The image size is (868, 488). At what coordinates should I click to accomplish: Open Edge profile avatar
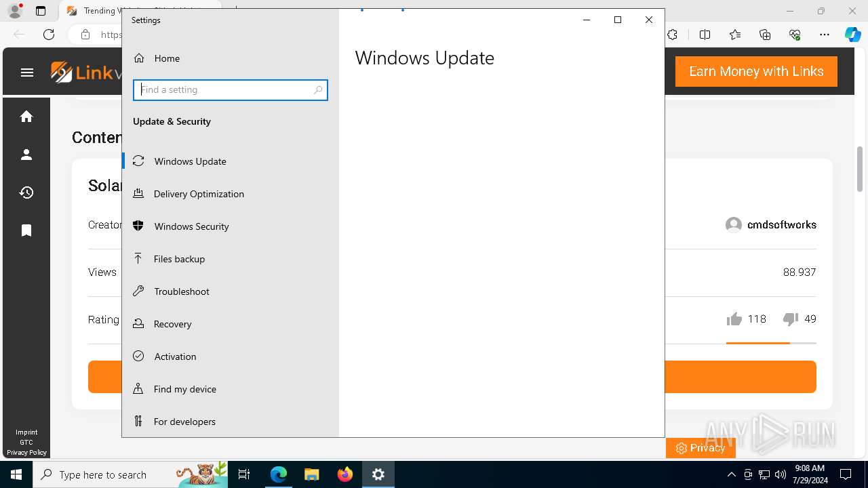15,11
